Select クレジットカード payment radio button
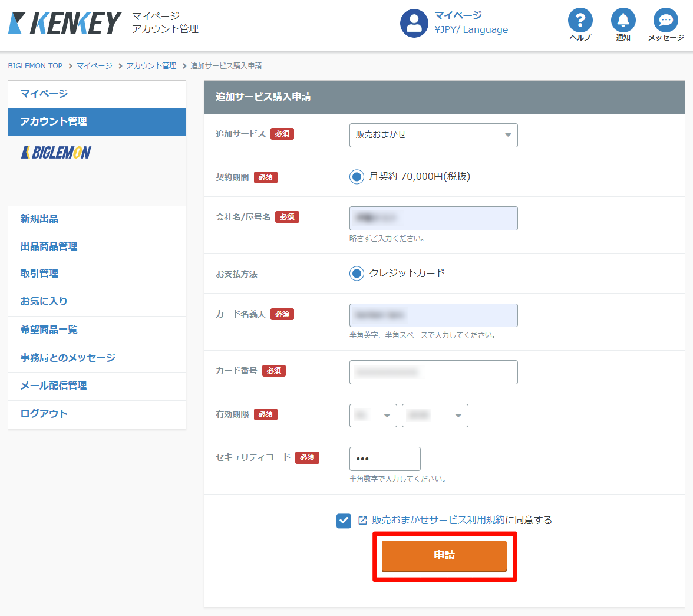 [357, 274]
